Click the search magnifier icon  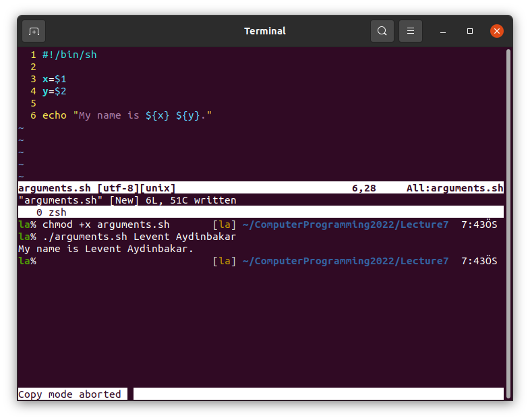(382, 31)
